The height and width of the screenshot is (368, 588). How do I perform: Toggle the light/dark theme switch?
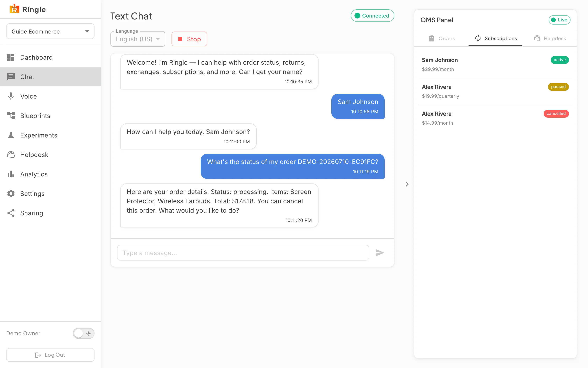(83, 333)
